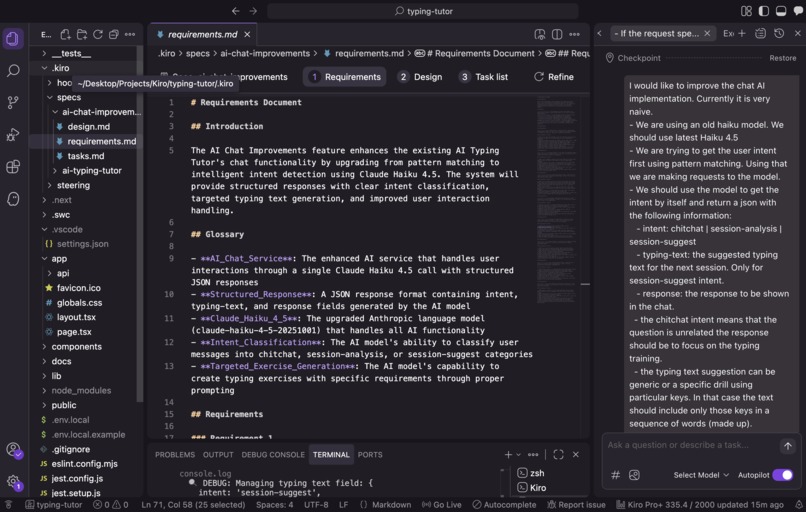The width and height of the screenshot is (806, 512).
Task: Add a new terminal with plus icon
Action: point(508,454)
